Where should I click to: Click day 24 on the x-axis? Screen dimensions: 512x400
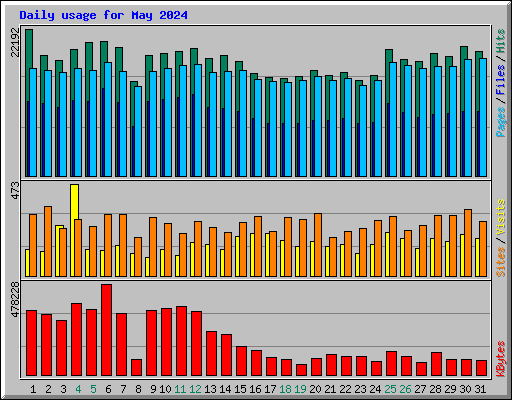click(x=375, y=389)
